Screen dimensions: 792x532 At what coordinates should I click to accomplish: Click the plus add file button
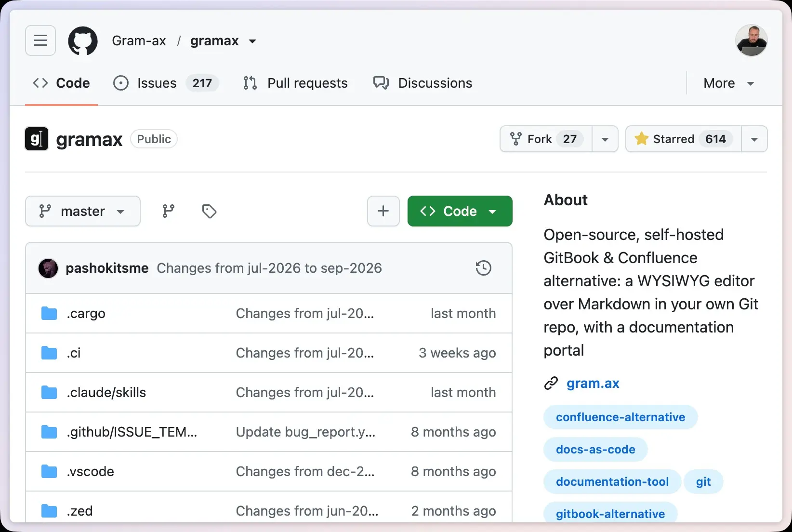[x=383, y=211]
